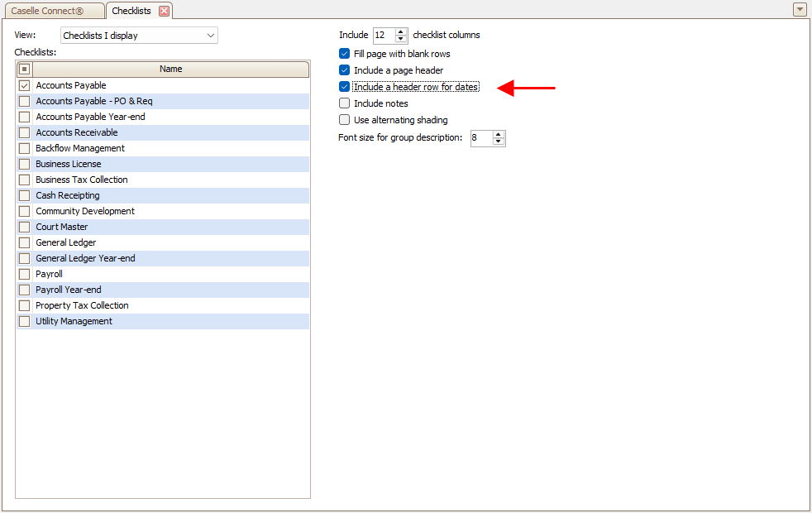Open the tab list dropdown arrow at top right
The height and width of the screenshot is (513, 812).
[x=799, y=10]
